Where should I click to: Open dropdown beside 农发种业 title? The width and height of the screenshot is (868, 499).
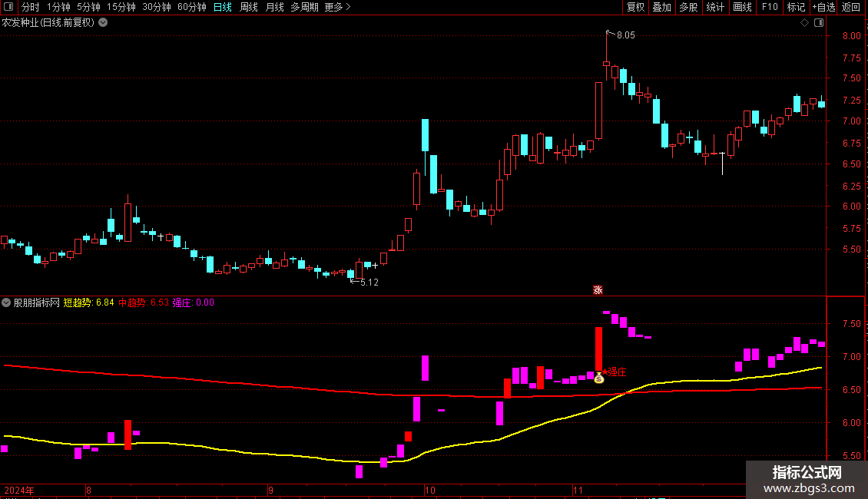103,23
